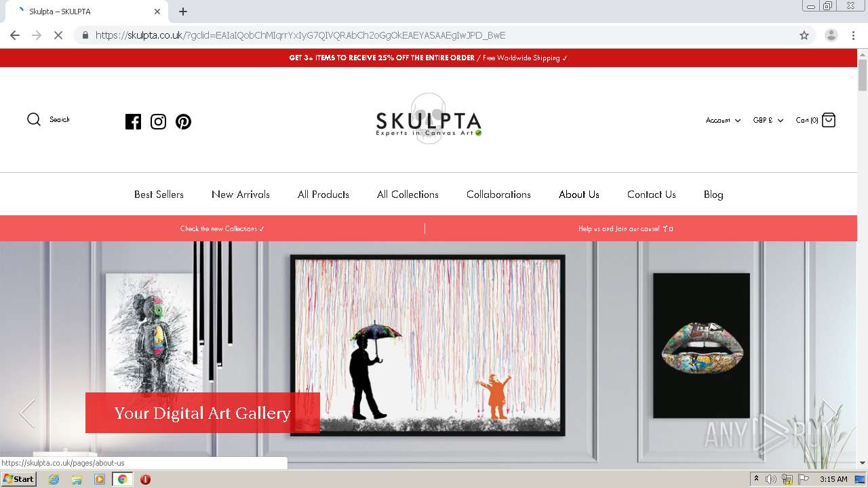Expand the GBP £ currency selector
Screen dimensions: 868x488
(768, 120)
